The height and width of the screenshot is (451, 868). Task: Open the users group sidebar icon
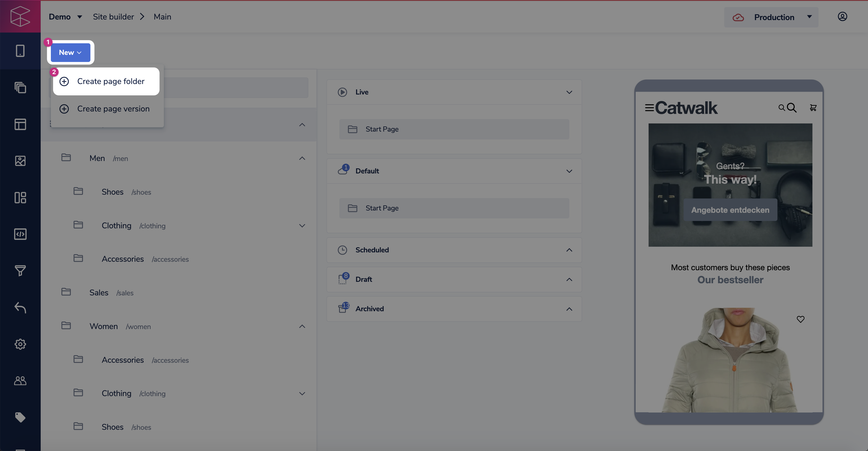pyautogui.click(x=20, y=381)
